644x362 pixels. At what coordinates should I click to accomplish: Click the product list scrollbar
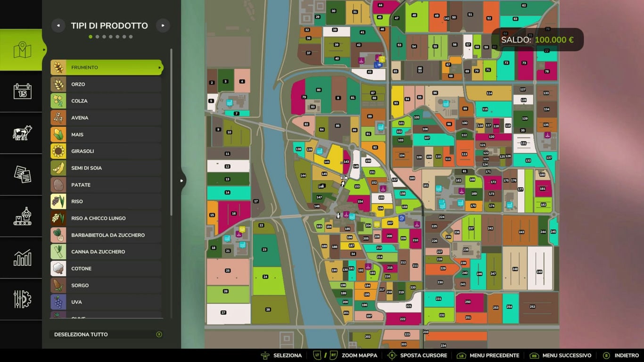[171, 132]
